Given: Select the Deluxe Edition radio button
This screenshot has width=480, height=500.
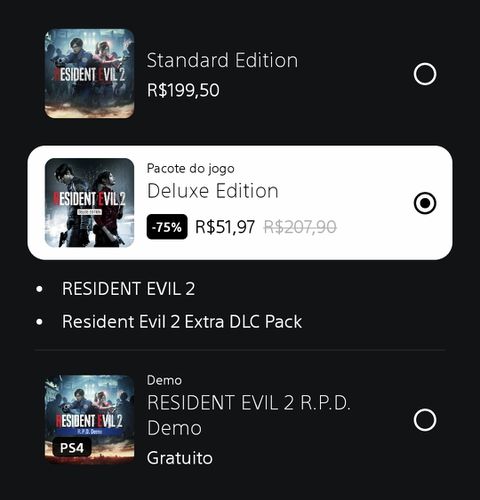Looking at the screenshot, I should [425, 203].
